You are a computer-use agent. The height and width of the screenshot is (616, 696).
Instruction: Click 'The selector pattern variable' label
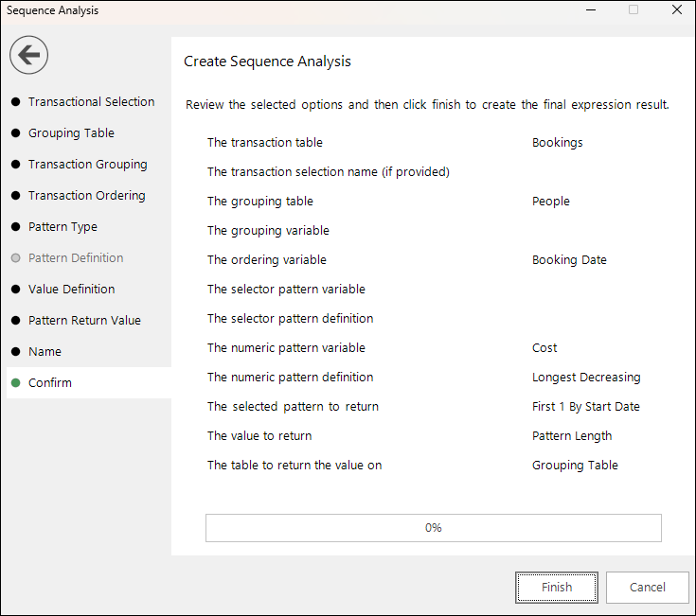click(286, 290)
